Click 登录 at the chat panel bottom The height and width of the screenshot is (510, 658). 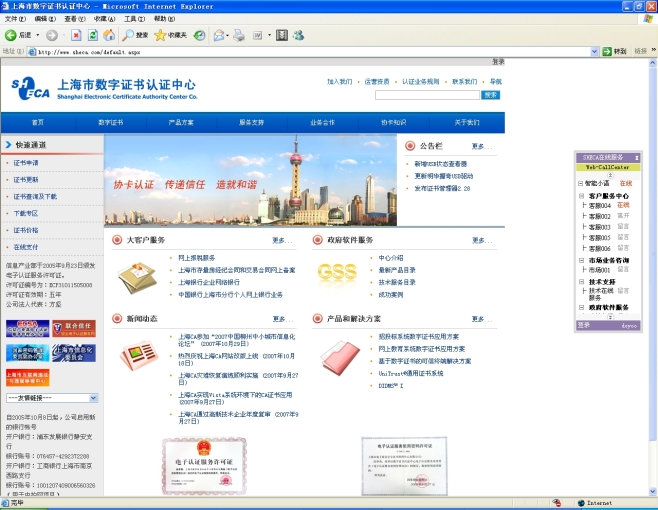(x=584, y=325)
